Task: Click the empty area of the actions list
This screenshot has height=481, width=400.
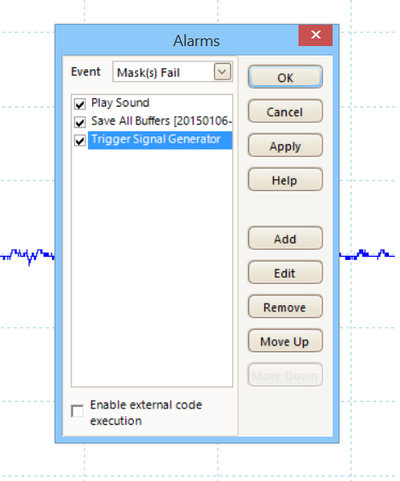Action: click(152, 267)
